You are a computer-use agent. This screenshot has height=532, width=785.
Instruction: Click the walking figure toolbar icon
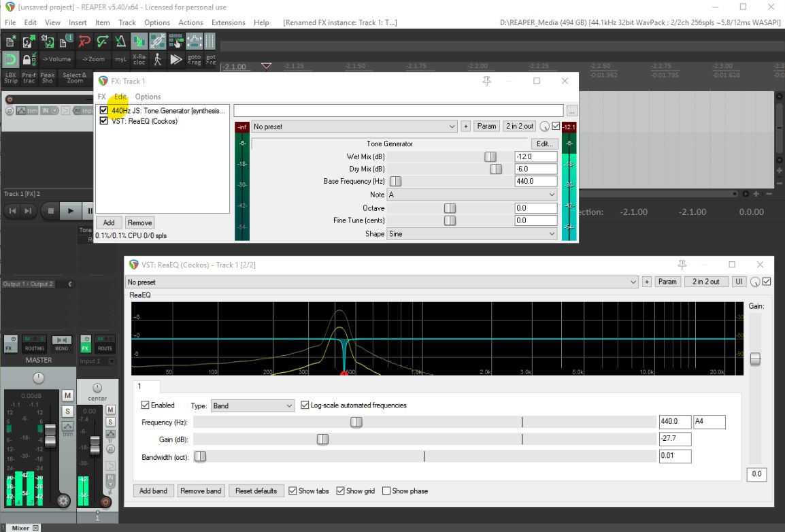click(x=157, y=60)
